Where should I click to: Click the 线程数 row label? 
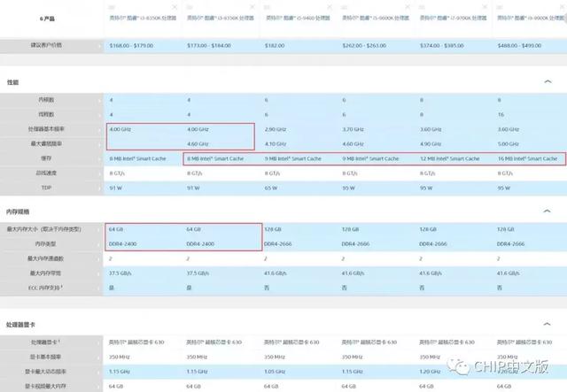[46, 114]
